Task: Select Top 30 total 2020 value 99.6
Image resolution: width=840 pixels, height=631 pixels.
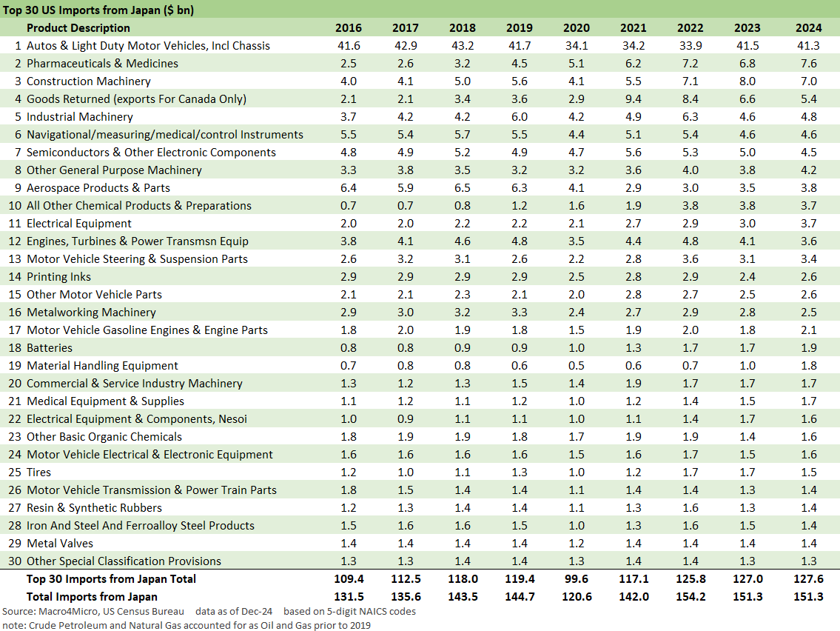Action: pos(577,579)
